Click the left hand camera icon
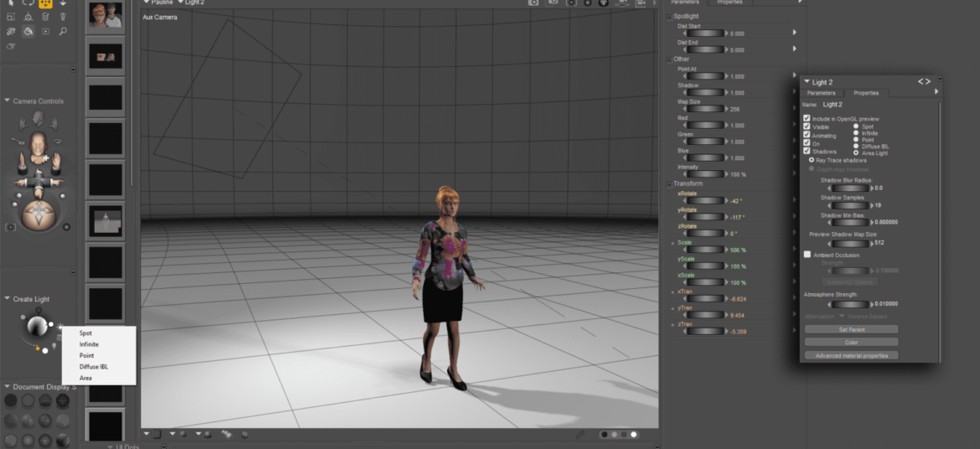 [23, 122]
